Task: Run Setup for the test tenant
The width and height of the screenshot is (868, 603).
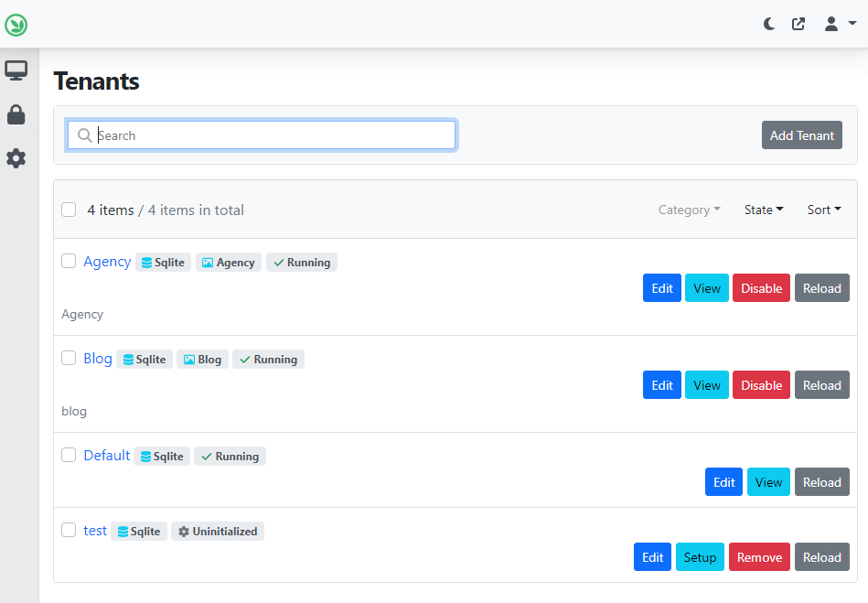Action: click(x=700, y=557)
